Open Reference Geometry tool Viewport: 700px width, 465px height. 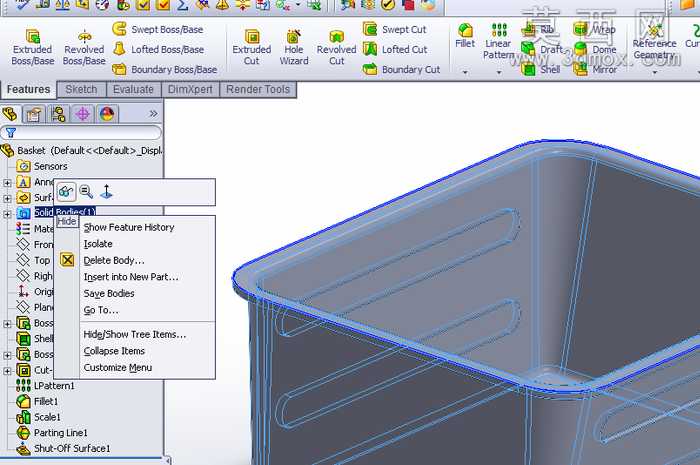coord(654,42)
